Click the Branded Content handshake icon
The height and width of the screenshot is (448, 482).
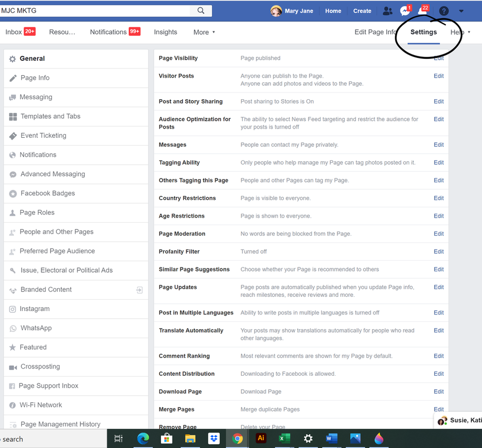(13, 290)
